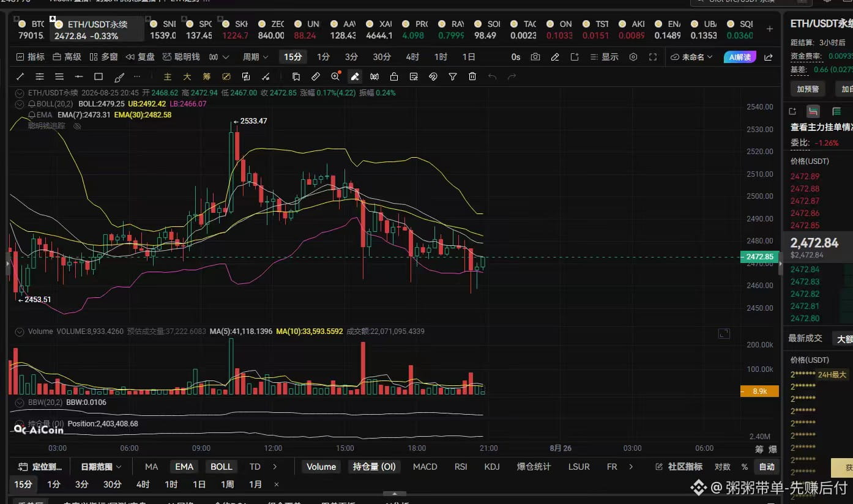Select the brush drawing tool

pyautogui.click(x=119, y=77)
